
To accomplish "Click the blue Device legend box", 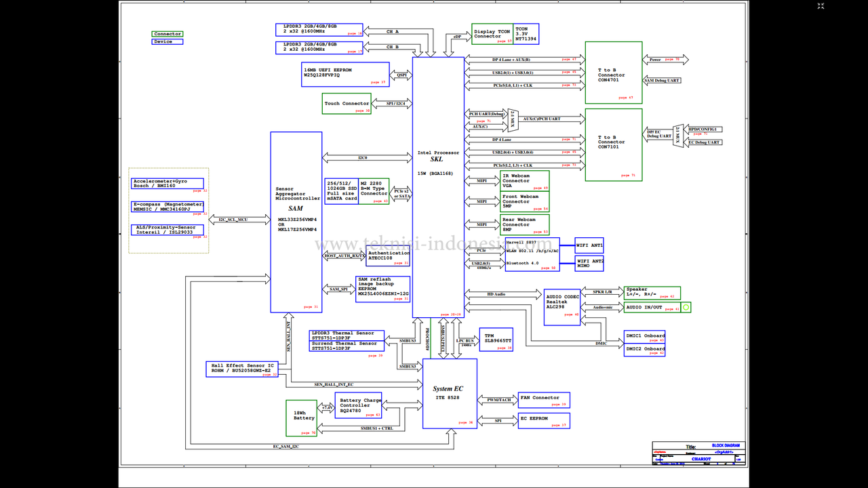I will 167,42.
